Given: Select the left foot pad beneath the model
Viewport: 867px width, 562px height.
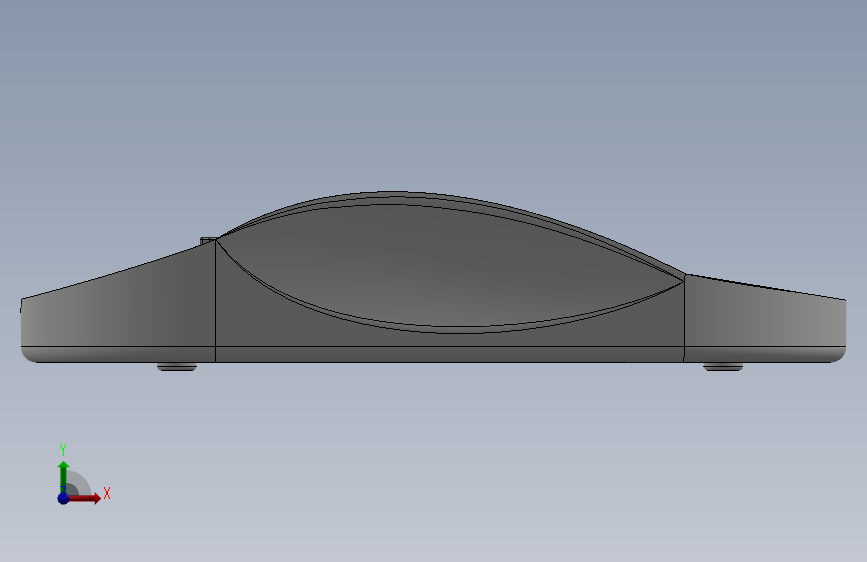Looking at the screenshot, I should [x=177, y=367].
